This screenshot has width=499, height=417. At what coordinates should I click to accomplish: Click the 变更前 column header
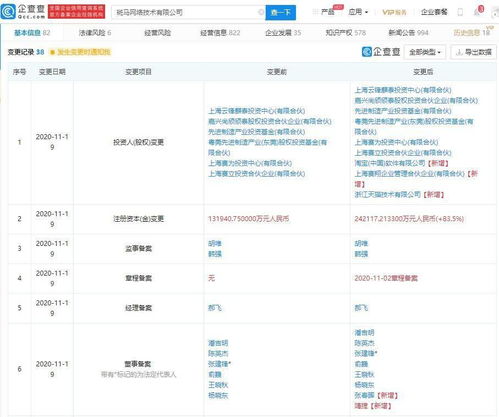[277, 72]
